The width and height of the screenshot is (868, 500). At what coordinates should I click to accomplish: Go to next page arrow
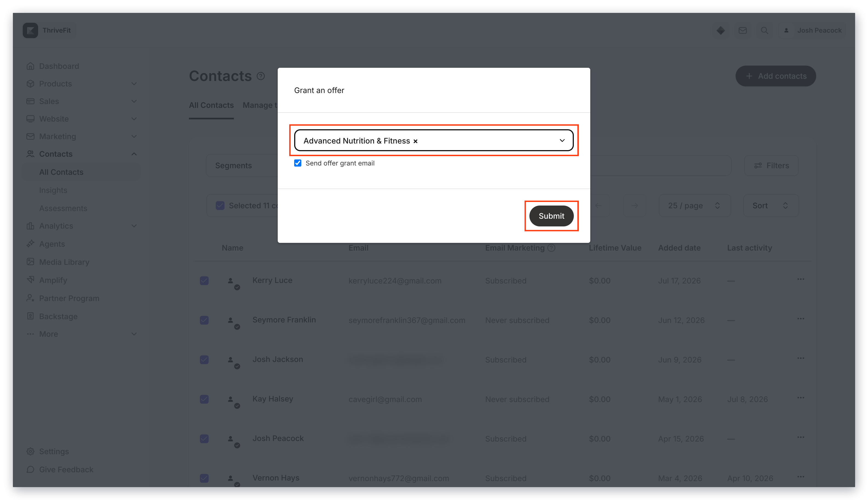pyautogui.click(x=634, y=205)
